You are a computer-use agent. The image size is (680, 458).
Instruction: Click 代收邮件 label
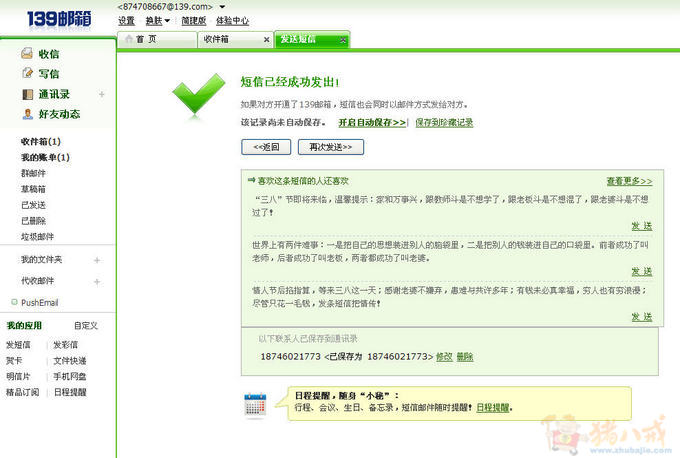[x=37, y=281]
